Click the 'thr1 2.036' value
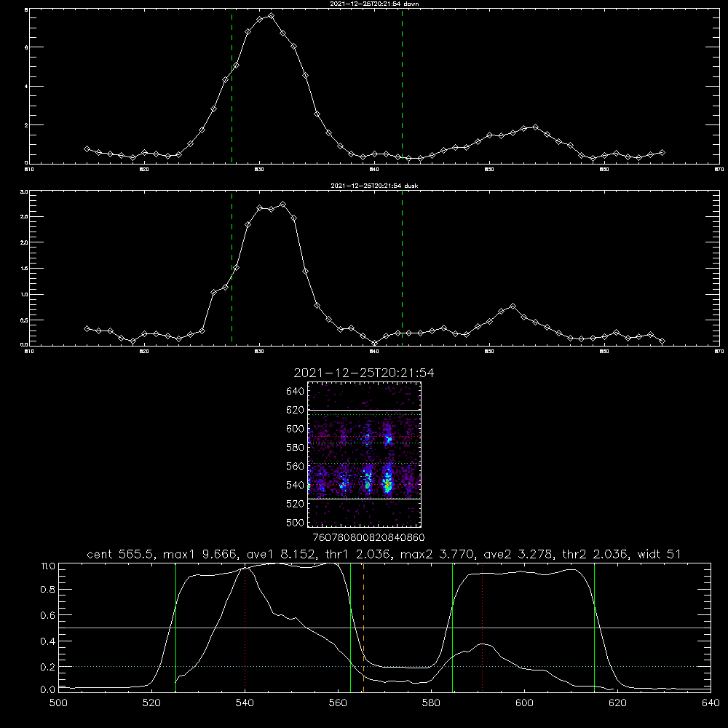 click(358, 554)
